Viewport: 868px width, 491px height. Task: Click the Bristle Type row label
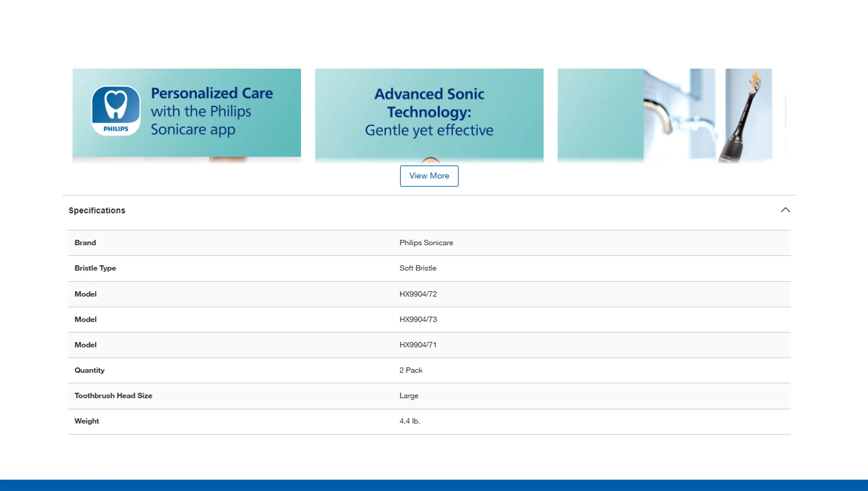pyautogui.click(x=95, y=268)
